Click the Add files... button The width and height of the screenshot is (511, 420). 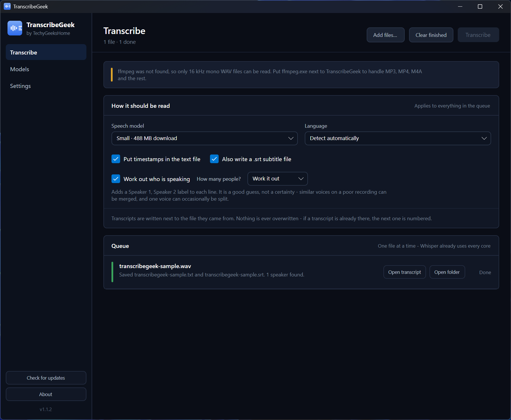point(385,35)
